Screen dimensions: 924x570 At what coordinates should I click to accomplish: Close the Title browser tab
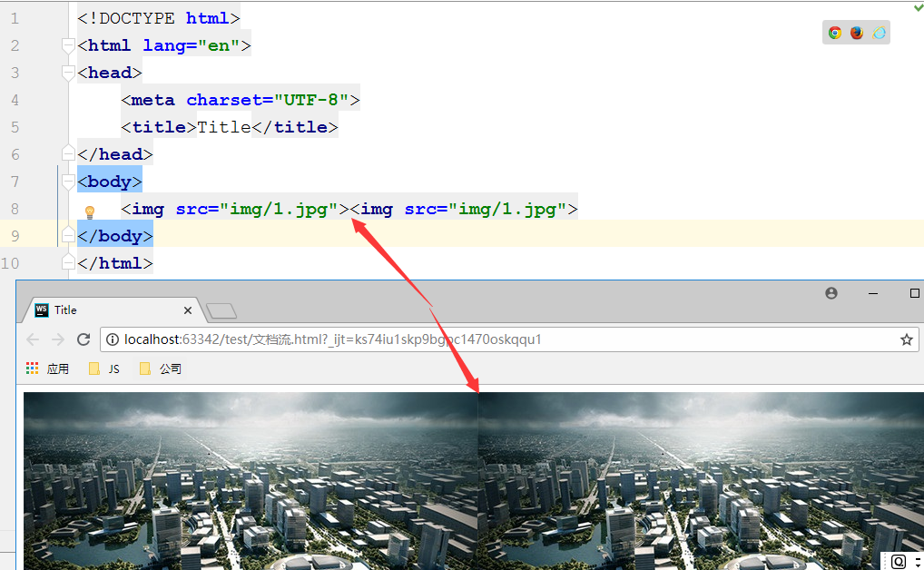pyautogui.click(x=187, y=310)
